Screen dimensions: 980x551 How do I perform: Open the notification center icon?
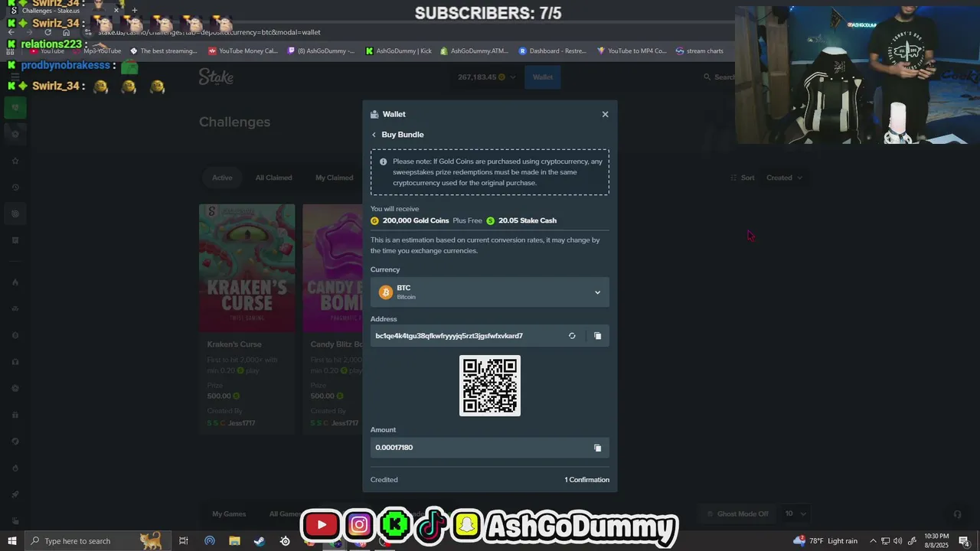coord(965,541)
